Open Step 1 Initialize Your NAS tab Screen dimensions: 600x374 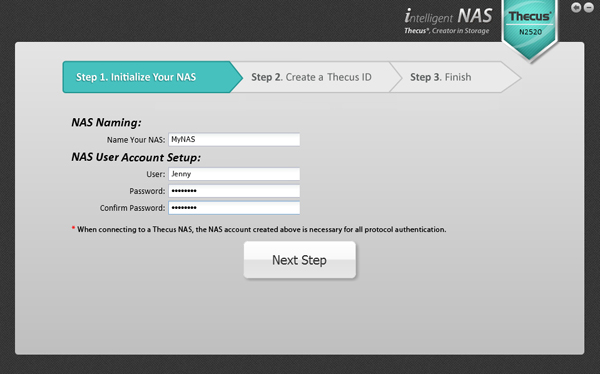(152, 77)
